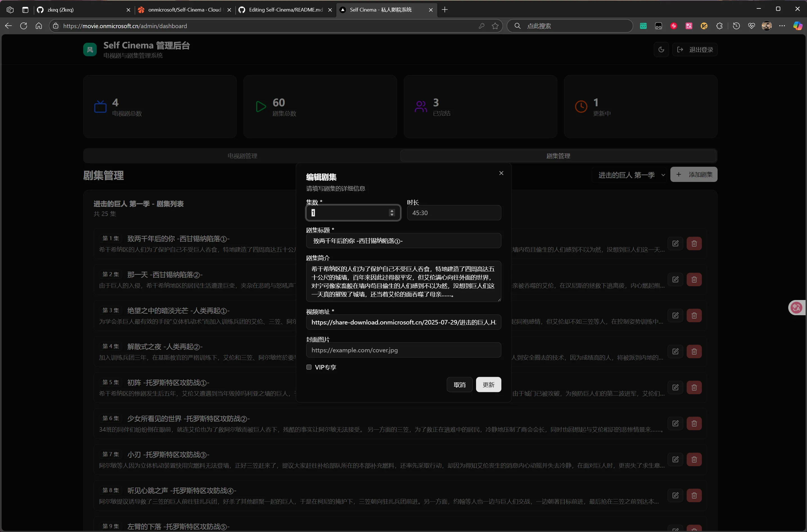Close the edit episode dialog
The width and height of the screenshot is (807, 532).
click(501, 173)
